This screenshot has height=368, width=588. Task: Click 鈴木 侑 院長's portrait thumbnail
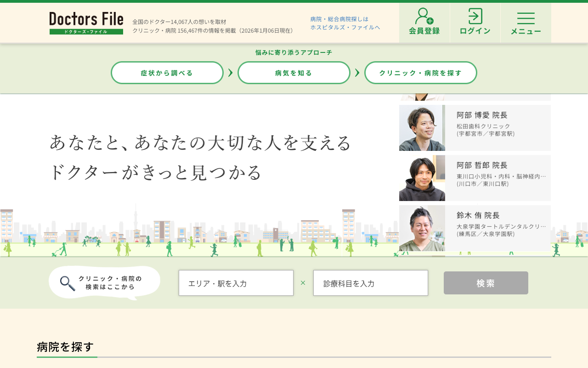point(422,228)
